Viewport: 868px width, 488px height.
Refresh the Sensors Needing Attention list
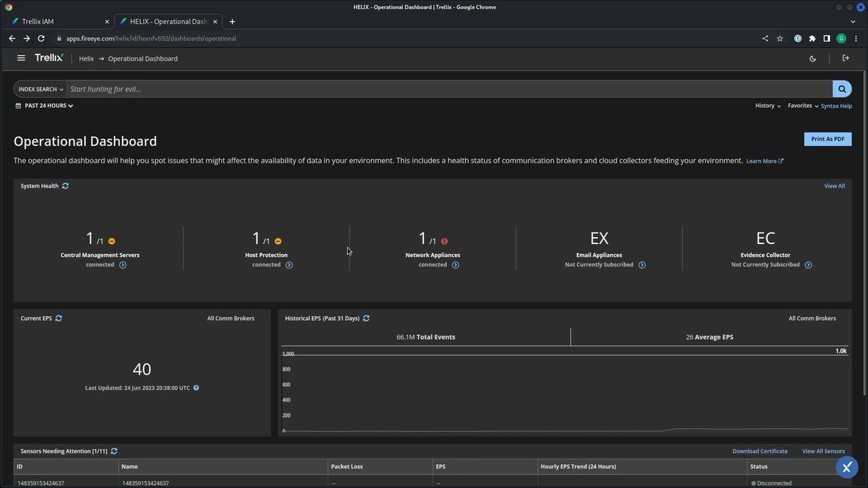click(114, 451)
